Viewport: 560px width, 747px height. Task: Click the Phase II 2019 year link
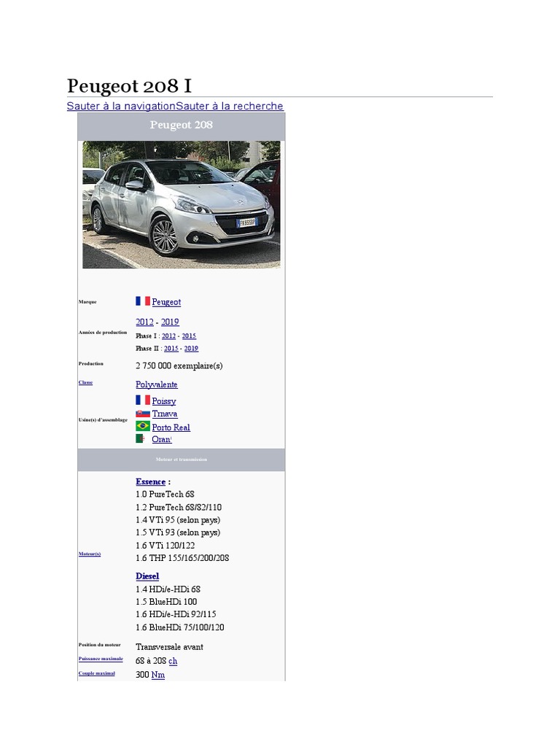point(192,348)
